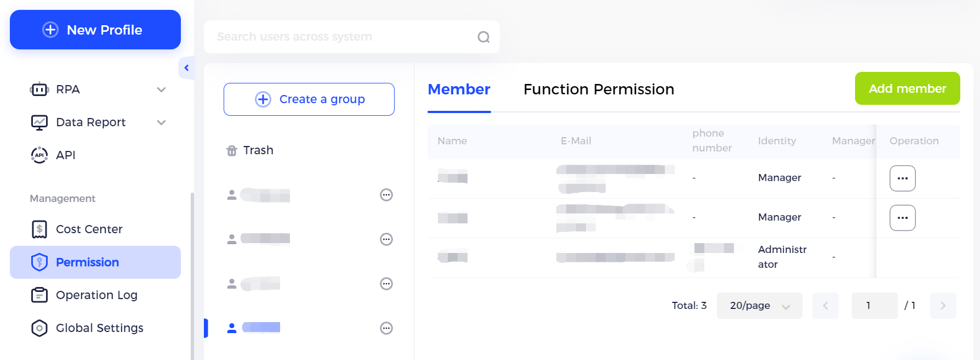The width and height of the screenshot is (980, 360).
Task: Open the operation menu for the second member
Action: pos(902,218)
